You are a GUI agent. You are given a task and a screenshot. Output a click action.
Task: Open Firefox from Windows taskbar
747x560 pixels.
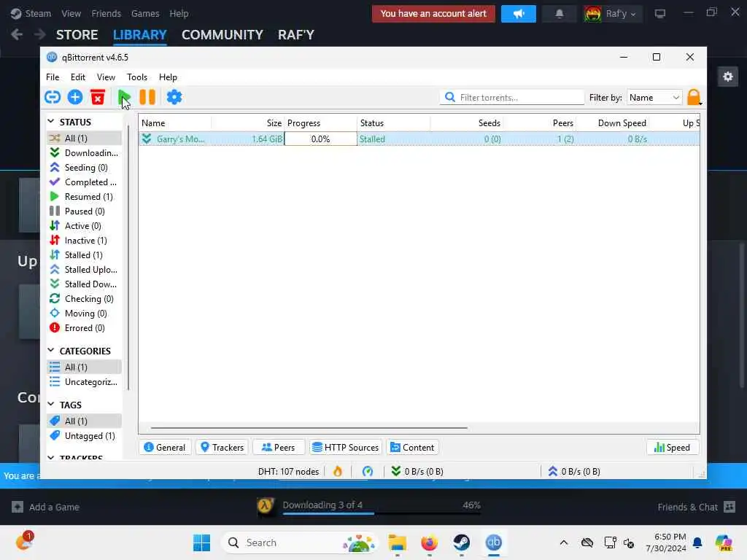pyautogui.click(x=429, y=542)
